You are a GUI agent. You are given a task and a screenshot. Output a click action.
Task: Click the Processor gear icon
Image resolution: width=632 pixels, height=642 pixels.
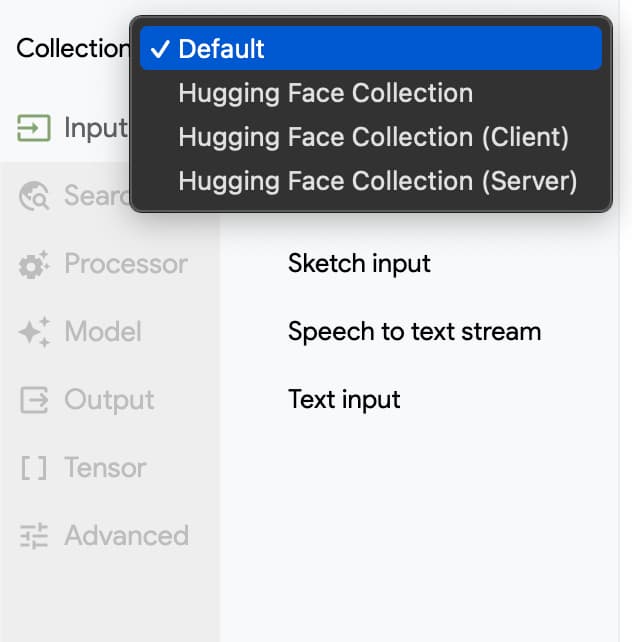(34, 264)
